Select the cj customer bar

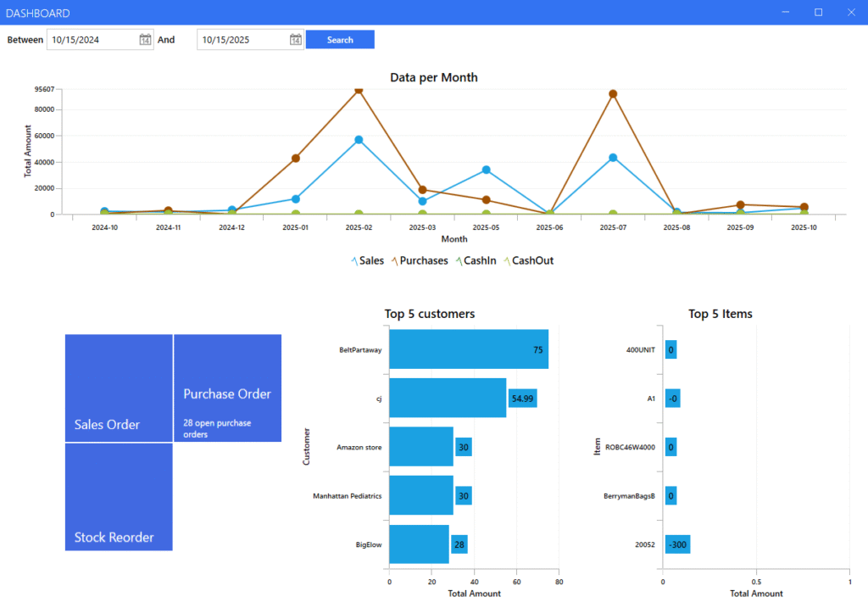point(447,399)
